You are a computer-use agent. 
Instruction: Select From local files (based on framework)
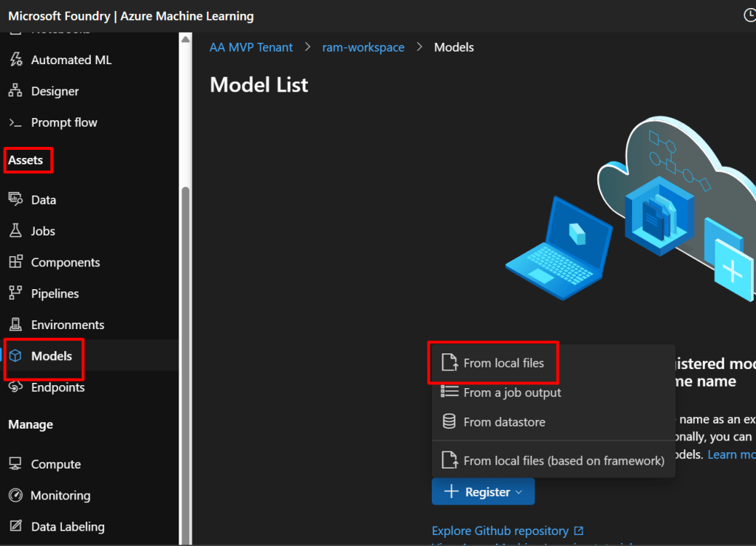[x=563, y=460]
